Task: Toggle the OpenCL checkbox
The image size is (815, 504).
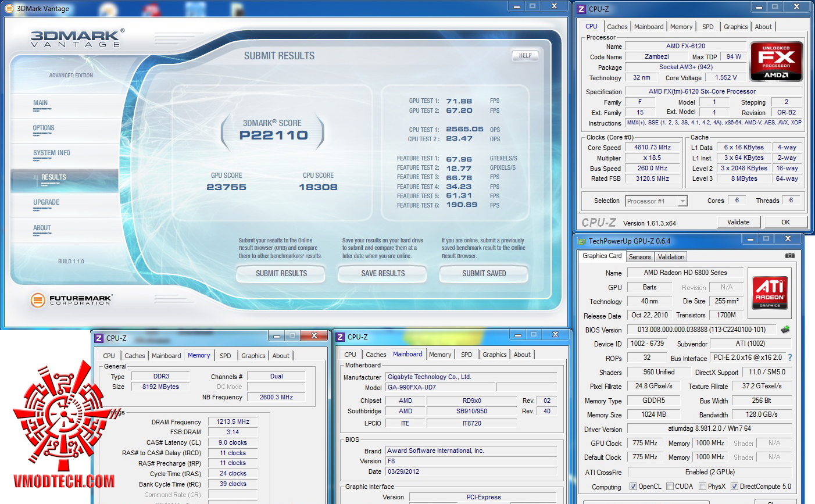Action: pos(633,487)
